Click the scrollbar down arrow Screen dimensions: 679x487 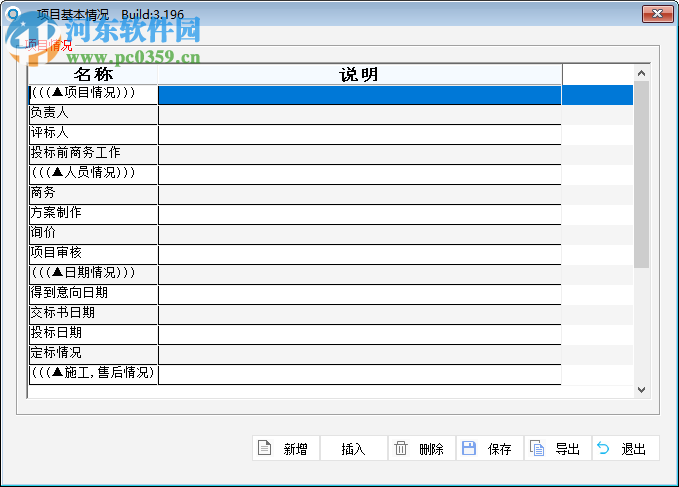click(641, 390)
